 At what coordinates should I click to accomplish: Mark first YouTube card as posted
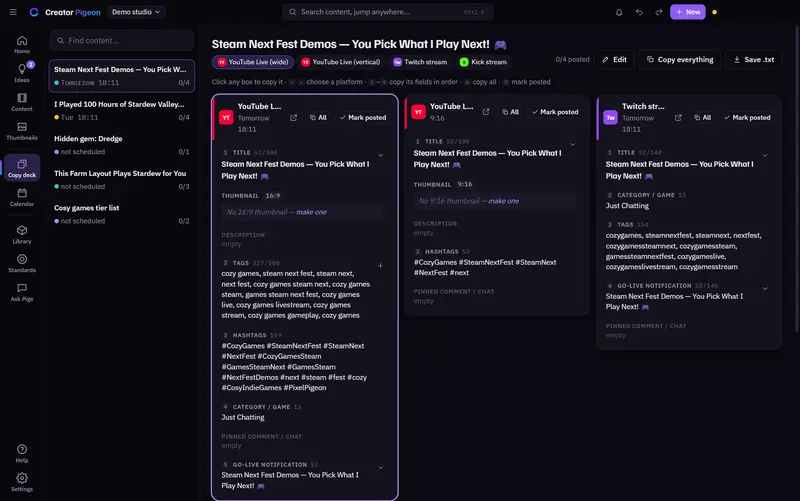363,117
